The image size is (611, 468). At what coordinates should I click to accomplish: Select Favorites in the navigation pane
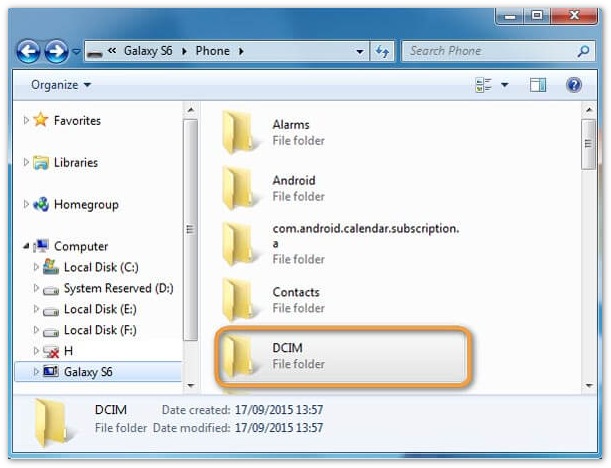click(78, 121)
